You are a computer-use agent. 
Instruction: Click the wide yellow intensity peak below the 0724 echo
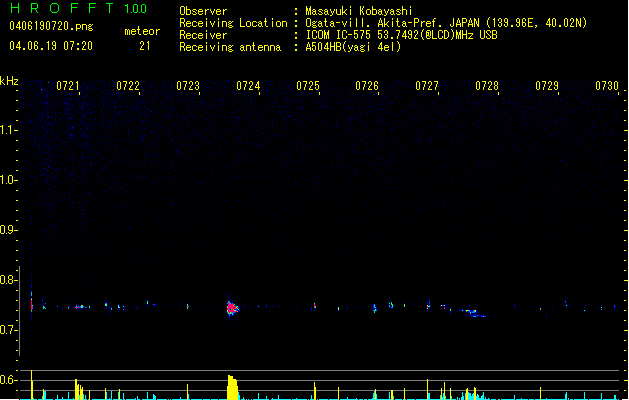coord(232,388)
